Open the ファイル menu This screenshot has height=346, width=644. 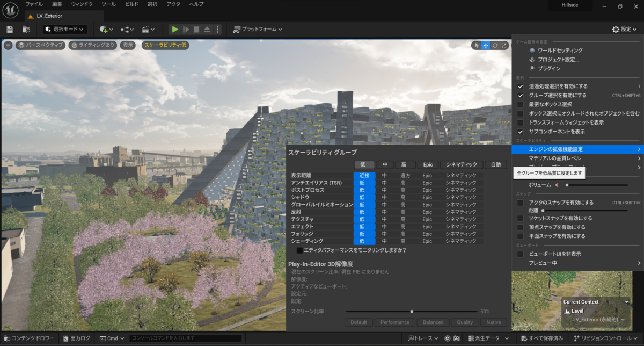click(34, 4)
